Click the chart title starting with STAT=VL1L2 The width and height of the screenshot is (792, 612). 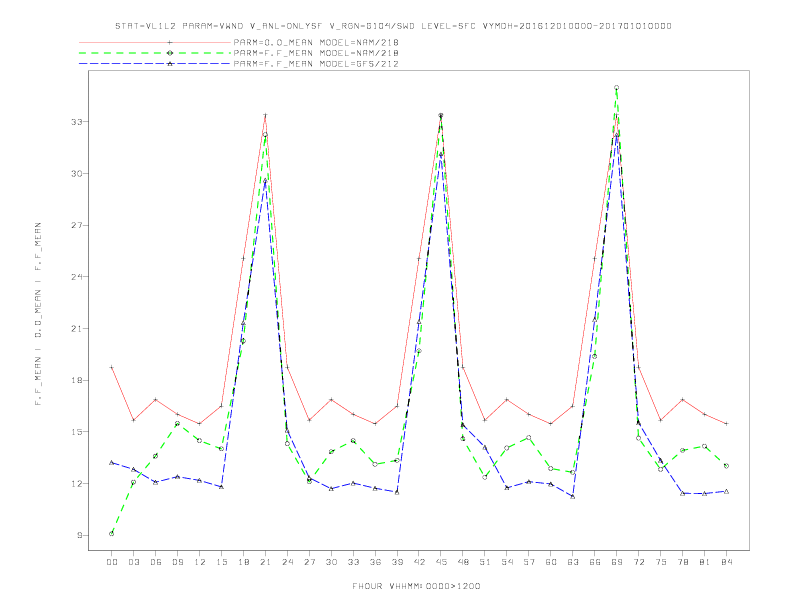[393, 26]
